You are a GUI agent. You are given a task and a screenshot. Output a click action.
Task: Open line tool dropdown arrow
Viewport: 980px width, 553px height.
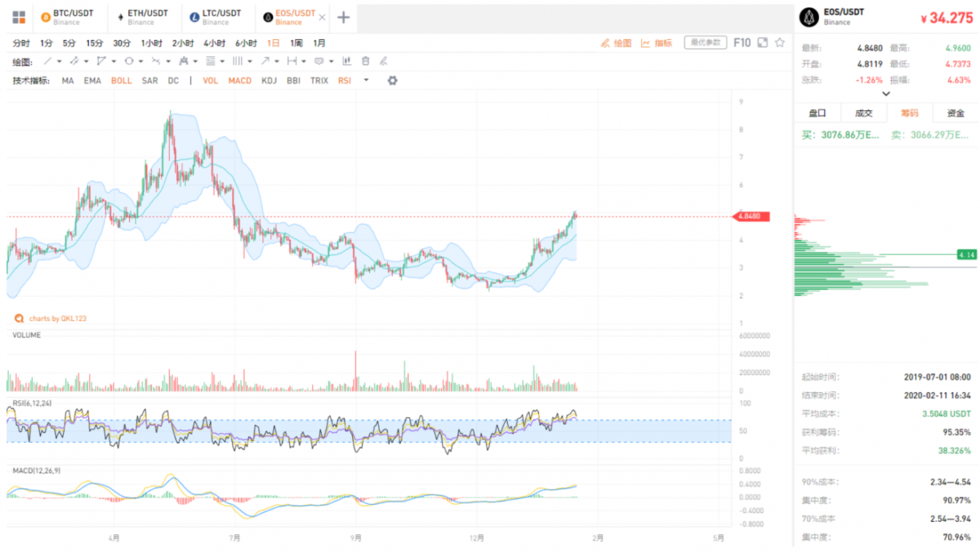tap(59, 60)
